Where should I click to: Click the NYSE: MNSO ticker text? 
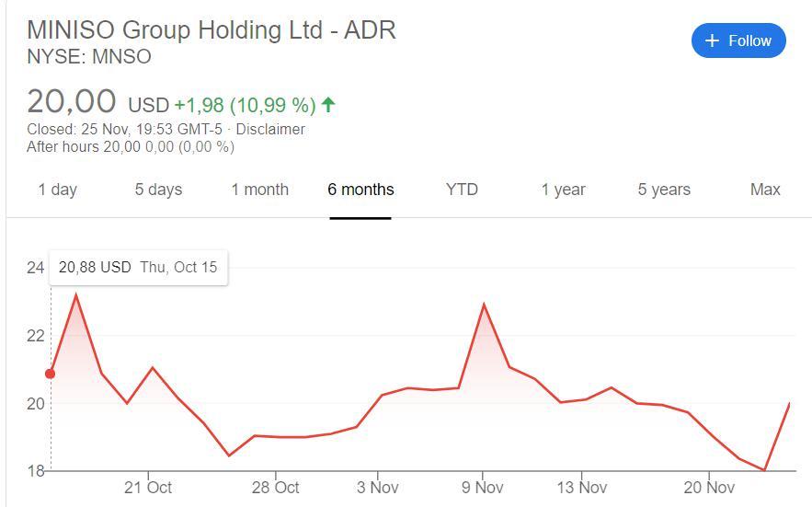click(89, 57)
